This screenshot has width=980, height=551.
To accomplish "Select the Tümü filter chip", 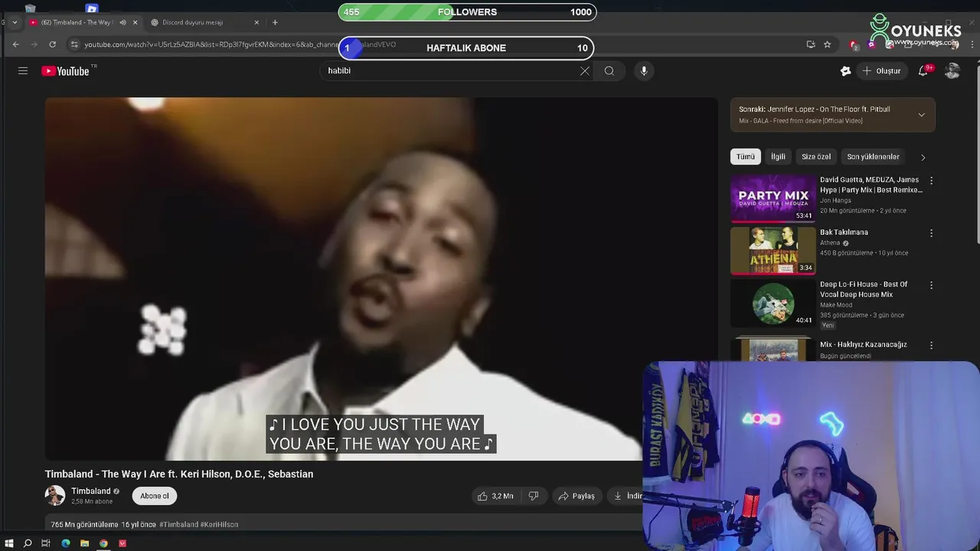I will point(746,156).
